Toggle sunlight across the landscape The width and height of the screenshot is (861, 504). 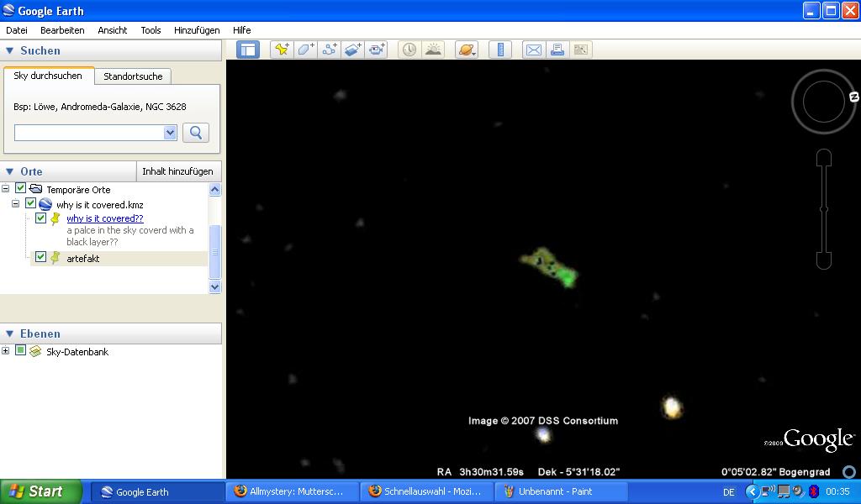pos(433,50)
